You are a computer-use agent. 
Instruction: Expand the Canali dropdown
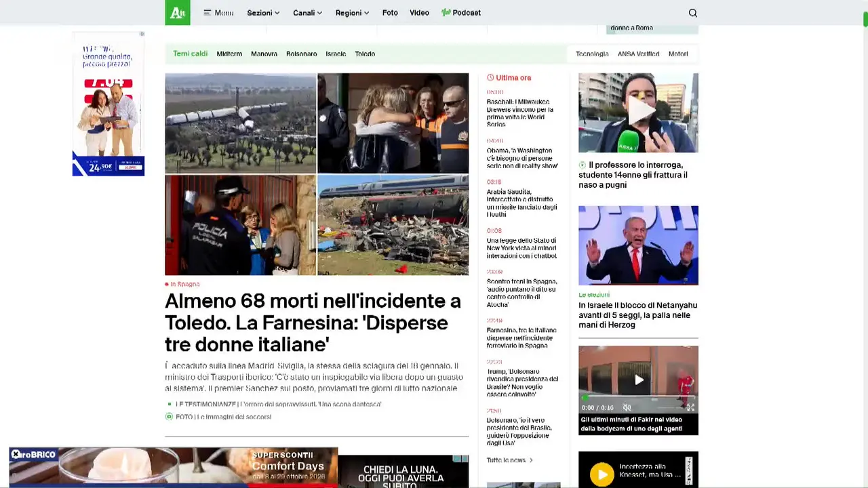[307, 13]
